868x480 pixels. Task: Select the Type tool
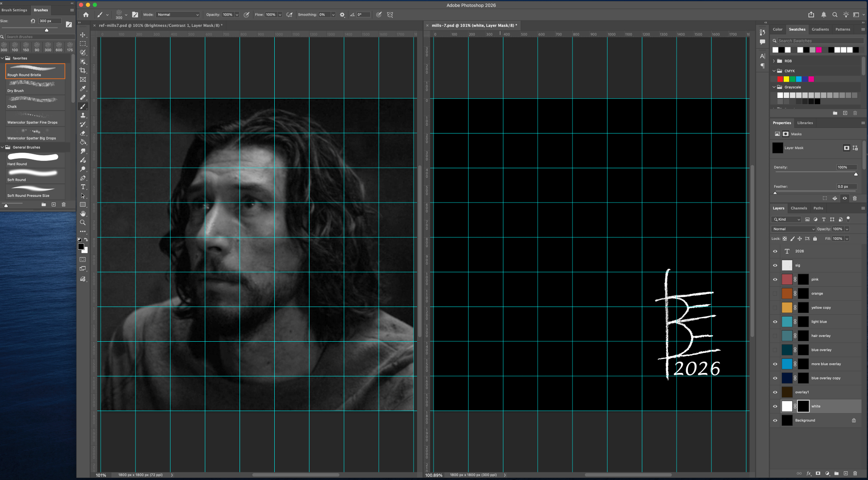click(x=83, y=187)
